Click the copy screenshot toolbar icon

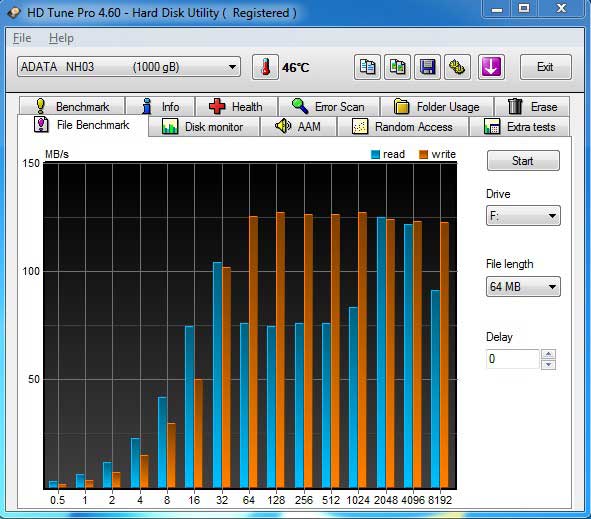tap(397, 67)
